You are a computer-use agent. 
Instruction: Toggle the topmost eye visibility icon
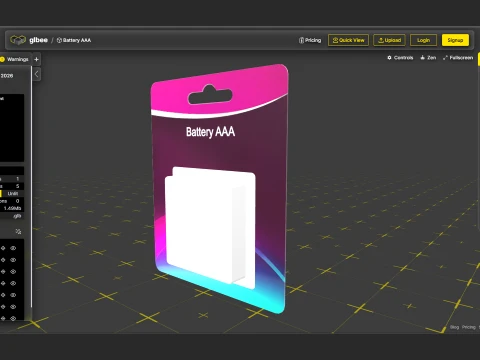[13, 248]
